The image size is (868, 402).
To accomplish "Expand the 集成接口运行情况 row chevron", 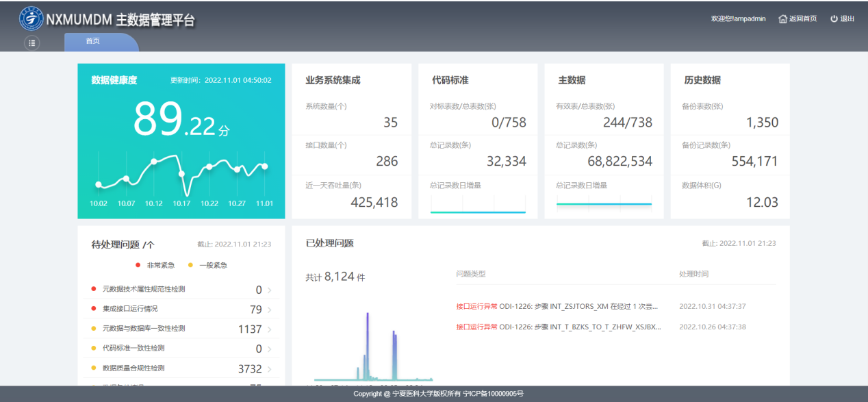I will point(270,310).
